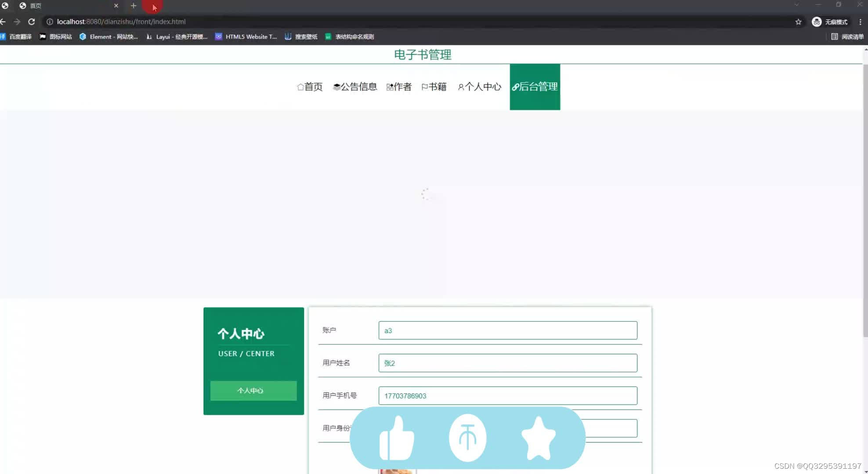Select the star favorite icon
The height and width of the screenshot is (474, 868).
(539, 438)
